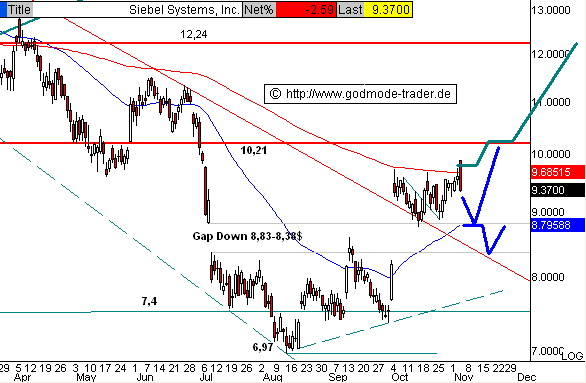Click the 13.0000 axis label

[x=551, y=10]
